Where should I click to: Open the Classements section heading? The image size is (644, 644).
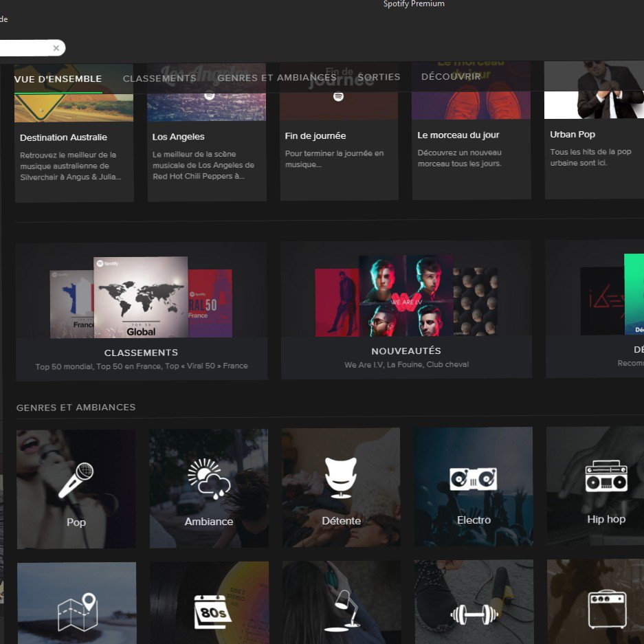142,353
